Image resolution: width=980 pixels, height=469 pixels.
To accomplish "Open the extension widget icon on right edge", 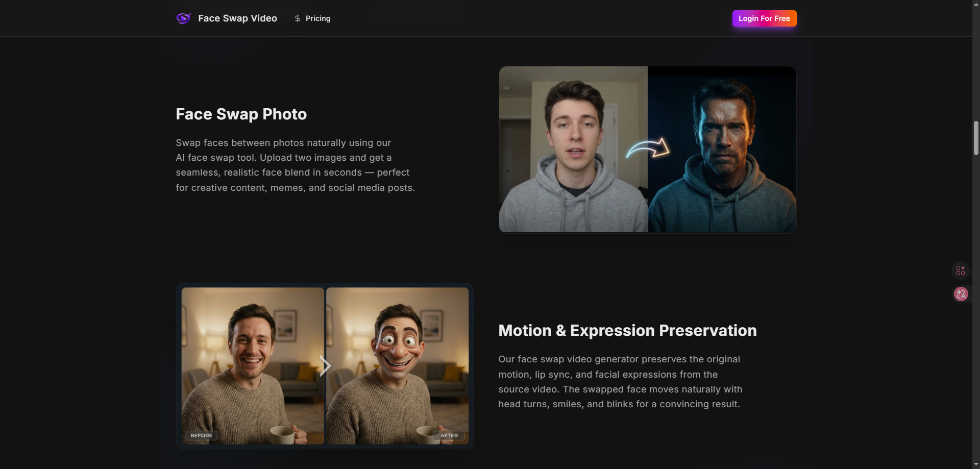I will pyautogui.click(x=961, y=270).
